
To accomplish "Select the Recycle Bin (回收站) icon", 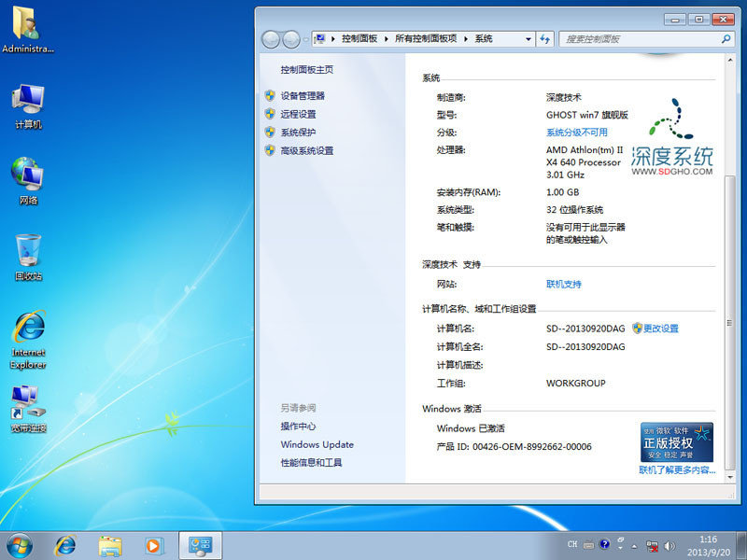I will tap(28, 257).
